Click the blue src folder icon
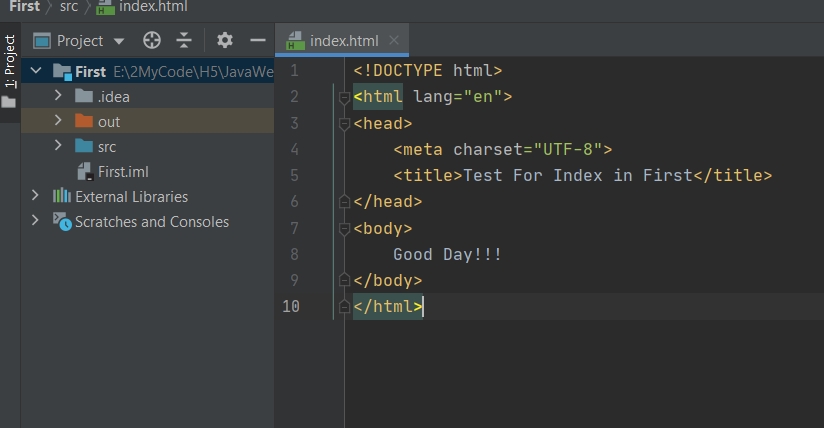Screen dimensions: 824x428 tap(84, 146)
